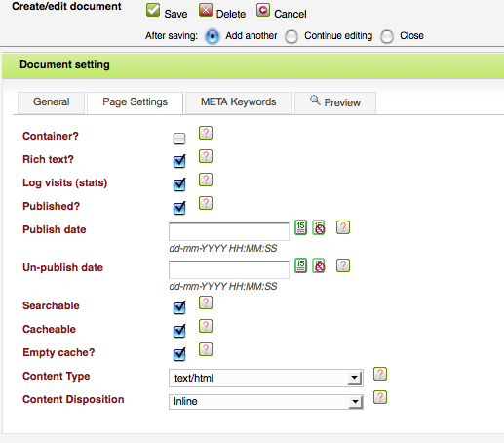Open the Publish date calendar picker
Screen dimensions: 504x443
[x=300, y=227]
